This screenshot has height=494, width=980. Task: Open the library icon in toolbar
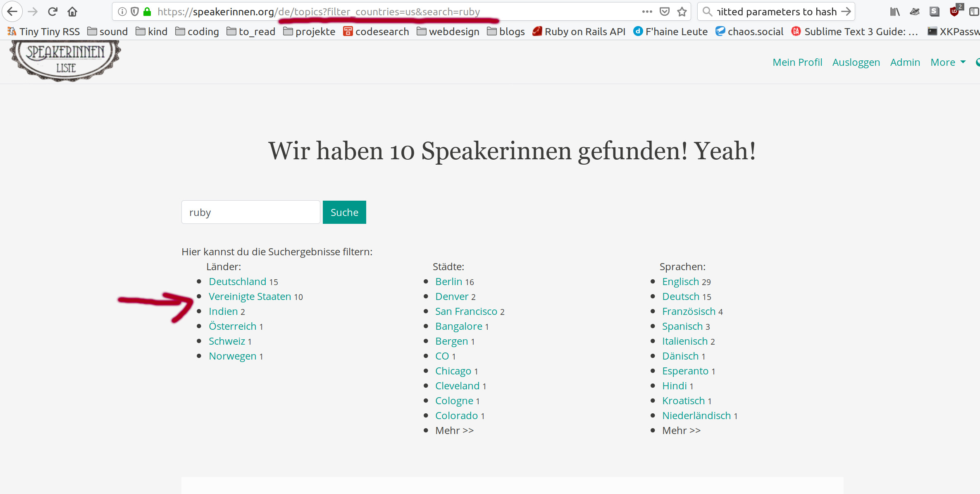(x=894, y=12)
